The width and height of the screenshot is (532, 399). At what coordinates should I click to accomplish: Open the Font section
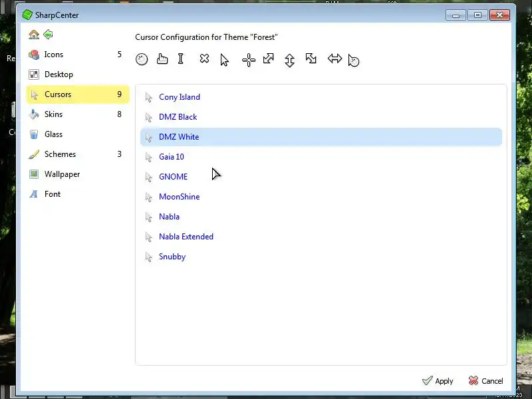(78, 194)
